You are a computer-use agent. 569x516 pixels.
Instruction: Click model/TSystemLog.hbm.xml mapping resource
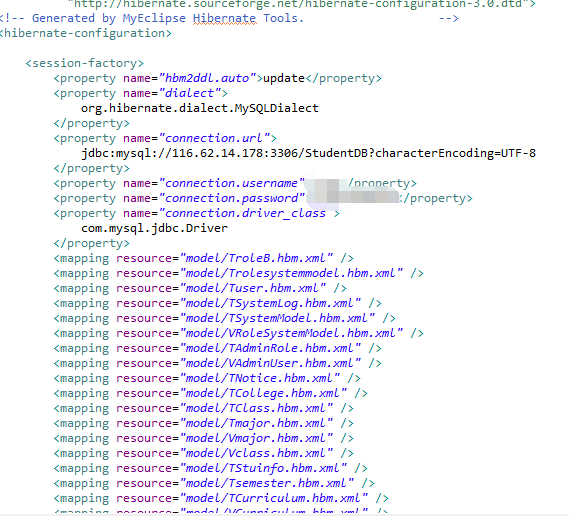pyautogui.click(x=270, y=303)
